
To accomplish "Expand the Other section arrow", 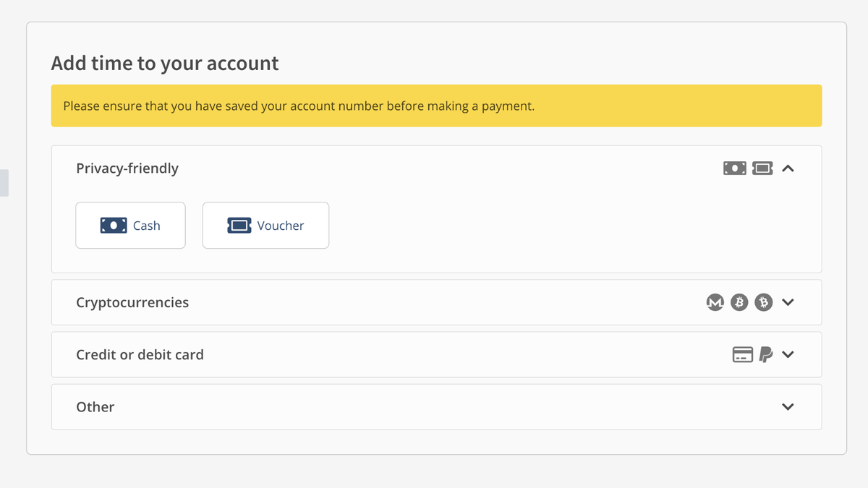I will click(788, 407).
